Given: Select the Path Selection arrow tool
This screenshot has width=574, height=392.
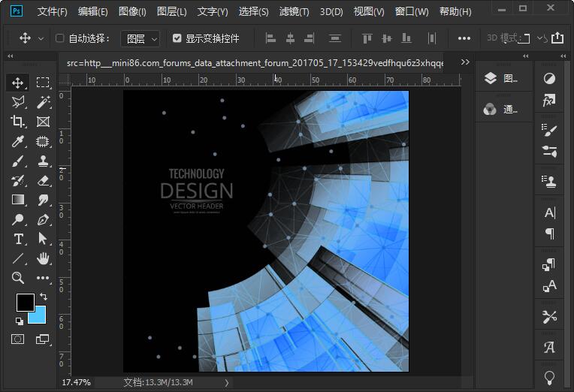Looking at the screenshot, I should [x=43, y=239].
